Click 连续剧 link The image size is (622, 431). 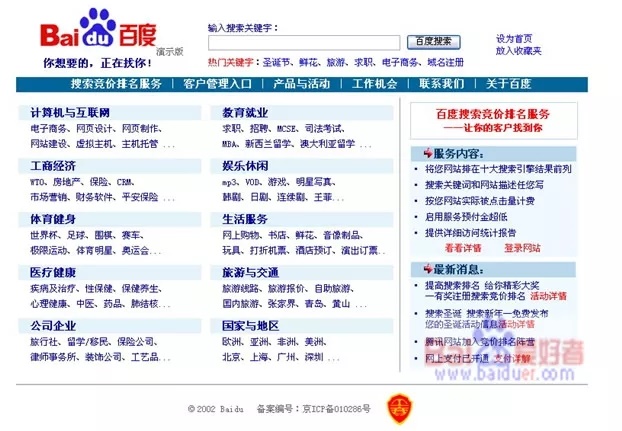[292, 197]
